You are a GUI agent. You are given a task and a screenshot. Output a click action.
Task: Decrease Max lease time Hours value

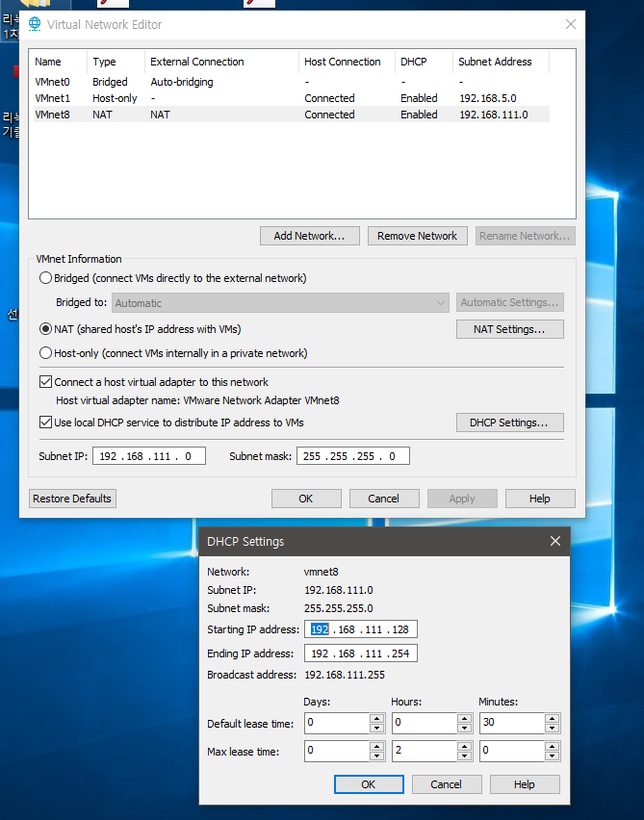coord(464,756)
